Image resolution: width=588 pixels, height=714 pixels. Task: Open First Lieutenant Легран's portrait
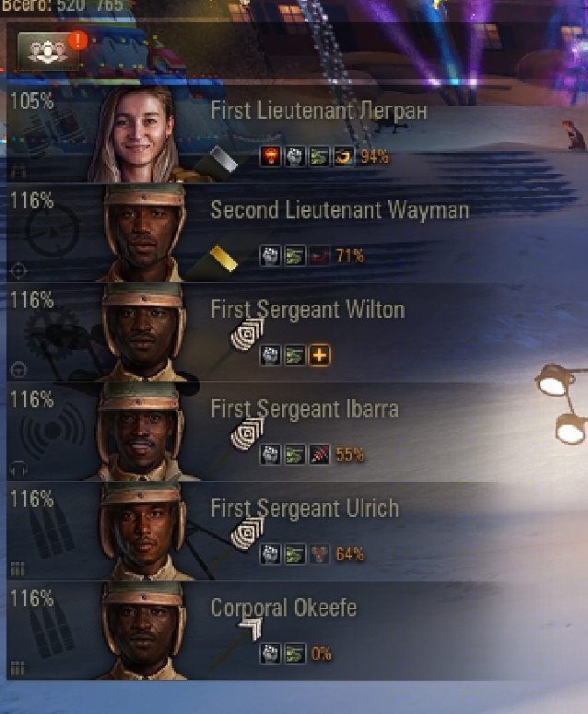click(136, 135)
